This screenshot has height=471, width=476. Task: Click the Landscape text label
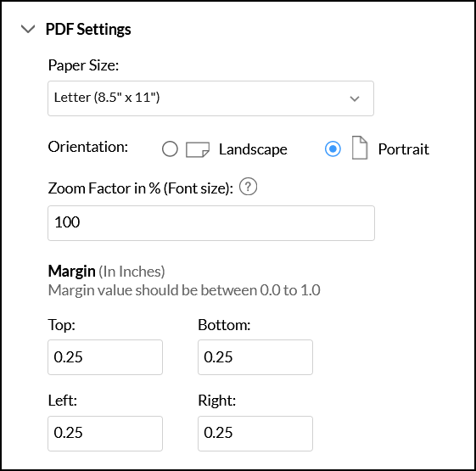click(253, 149)
